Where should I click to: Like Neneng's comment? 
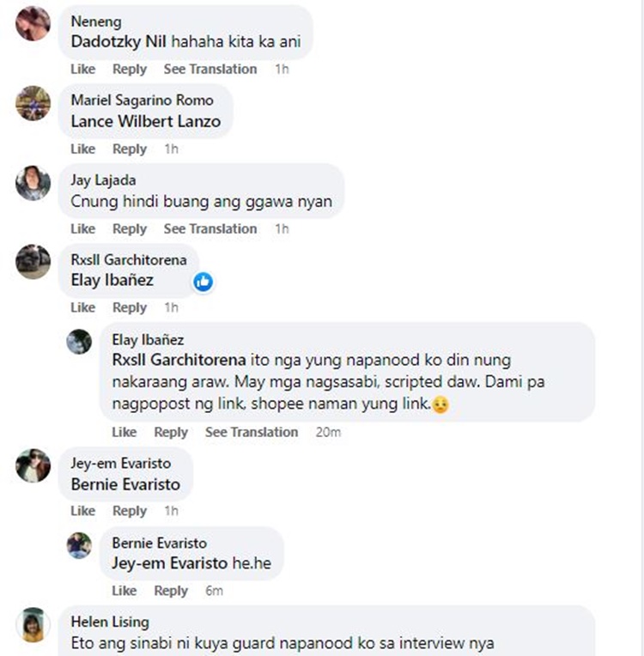point(82,69)
